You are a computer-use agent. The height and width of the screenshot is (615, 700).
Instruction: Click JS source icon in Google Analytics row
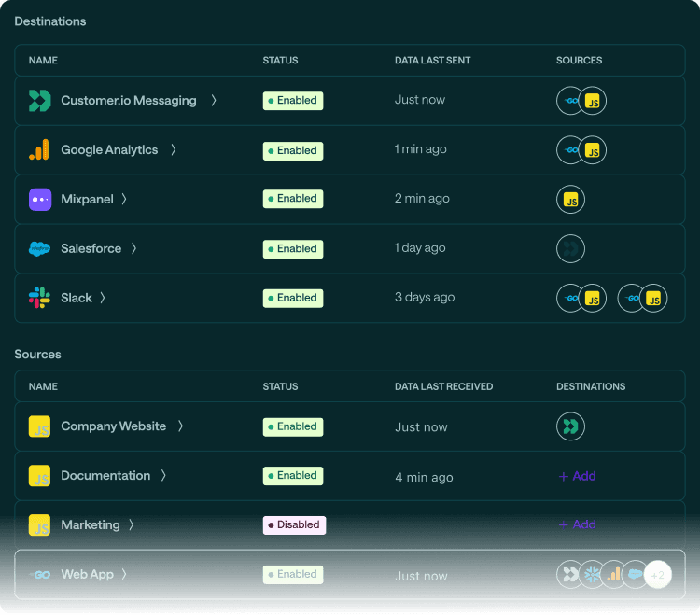(592, 150)
